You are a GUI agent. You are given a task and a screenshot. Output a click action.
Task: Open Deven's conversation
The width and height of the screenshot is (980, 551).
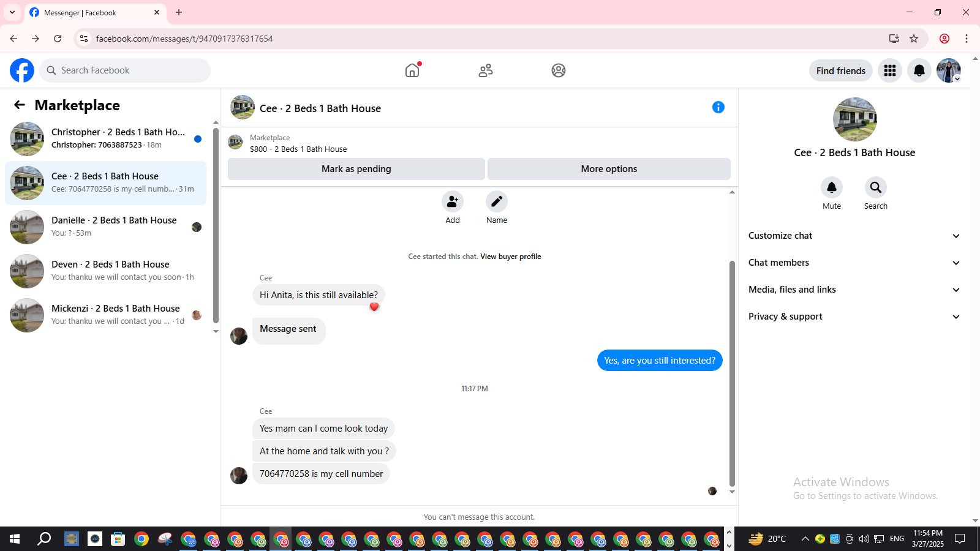tap(105, 271)
